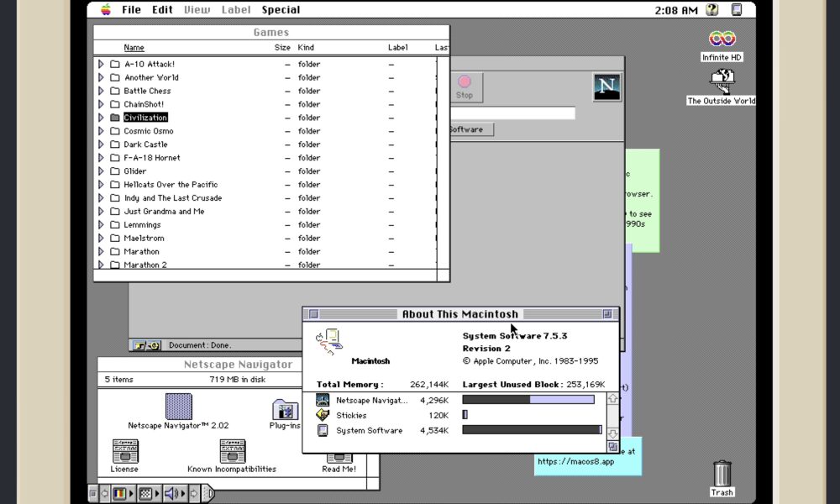This screenshot has width=840, height=504.
Task: Click the System Software icon in memory list
Action: 323,430
